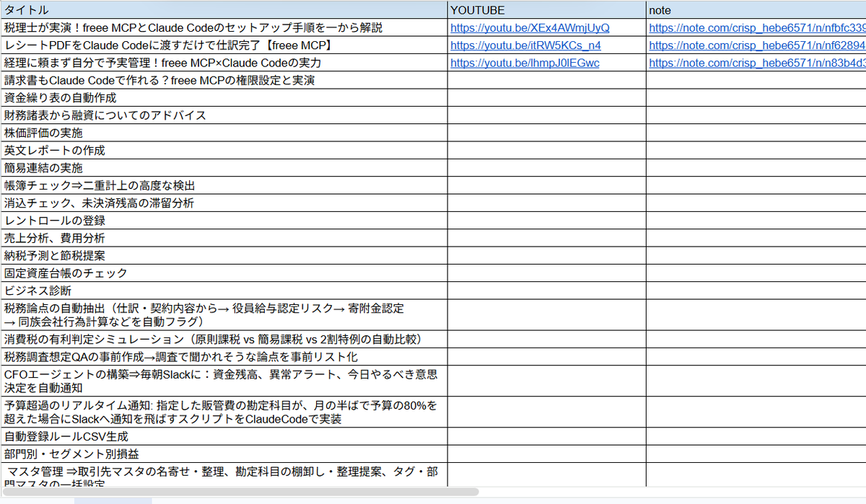Select the cell starting 消費税の有利判定シミュレーション
866x504 pixels.
[224, 340]
